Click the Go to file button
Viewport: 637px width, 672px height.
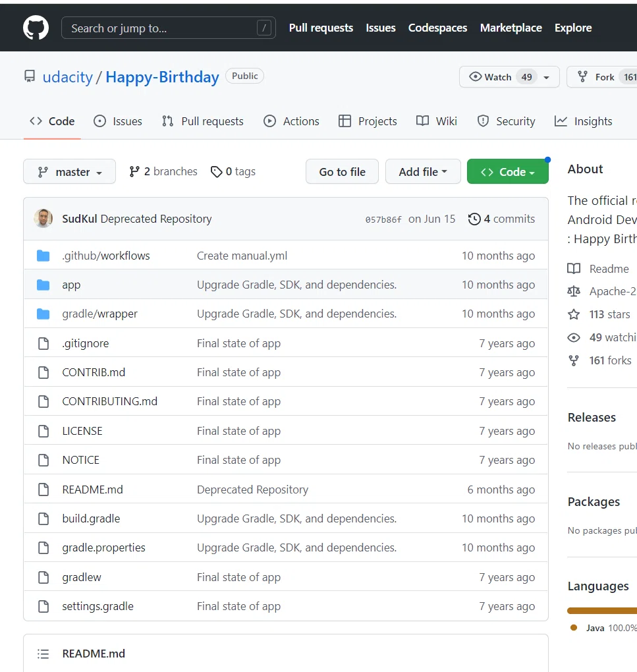tap(342, 171)
